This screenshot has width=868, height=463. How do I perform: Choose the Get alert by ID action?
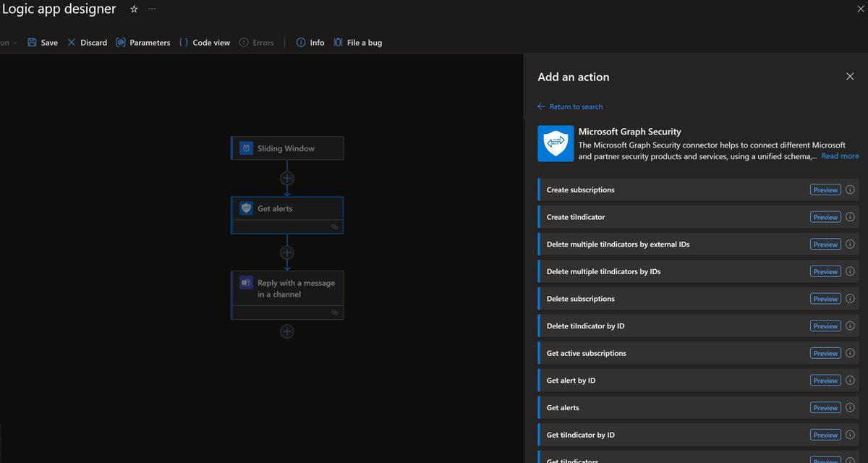click(698, 381)
